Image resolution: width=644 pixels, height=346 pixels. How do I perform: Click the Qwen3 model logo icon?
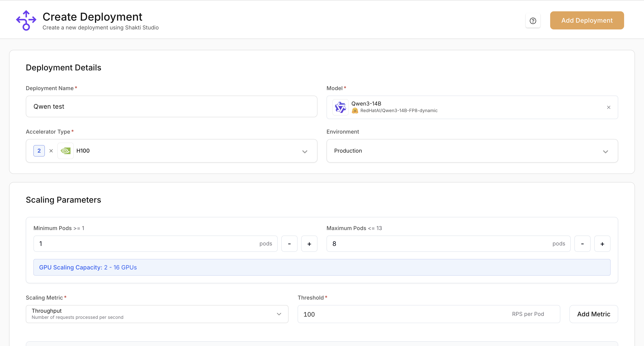tap(340, 107)
